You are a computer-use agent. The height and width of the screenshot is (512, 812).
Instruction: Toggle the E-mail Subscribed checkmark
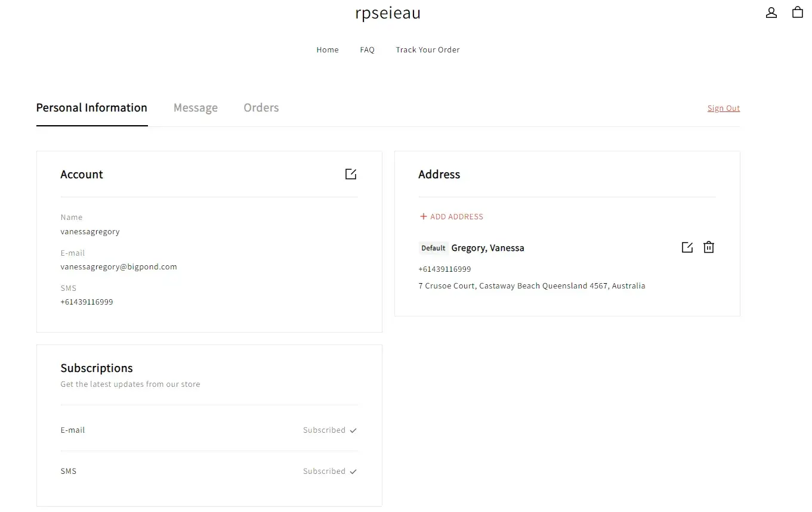pyautogui.click(x=353, y=430)
